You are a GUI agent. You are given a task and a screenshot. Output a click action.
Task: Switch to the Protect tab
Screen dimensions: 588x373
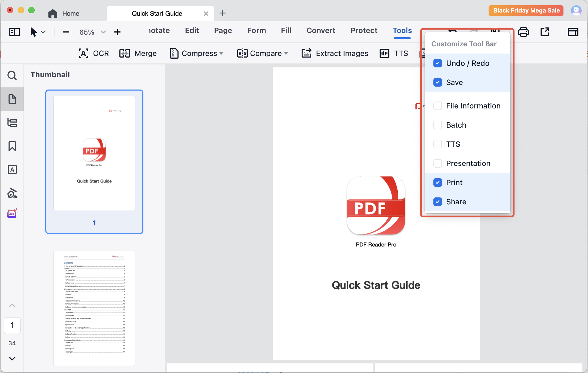(364, 30)
